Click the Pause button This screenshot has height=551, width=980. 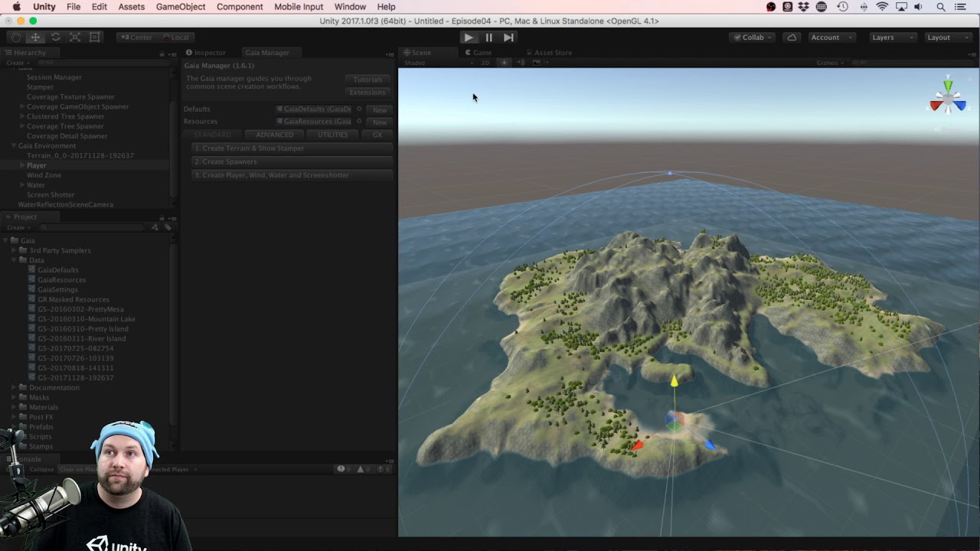tap(488, 37)
